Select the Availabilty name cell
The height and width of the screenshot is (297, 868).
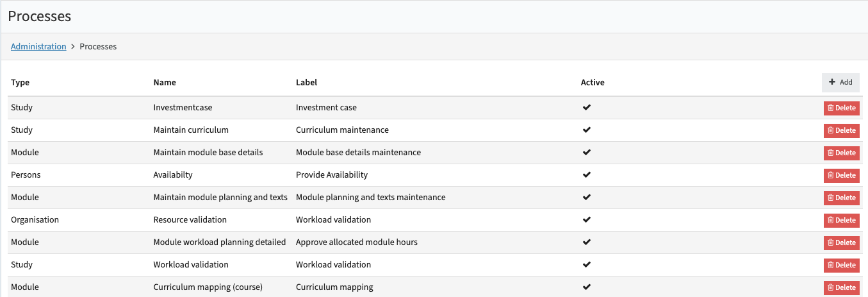coord(173,174)
